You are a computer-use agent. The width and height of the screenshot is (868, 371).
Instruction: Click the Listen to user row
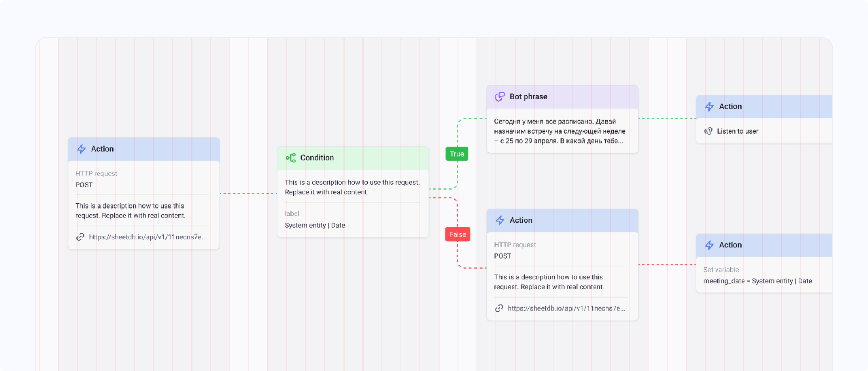(737, 131)
